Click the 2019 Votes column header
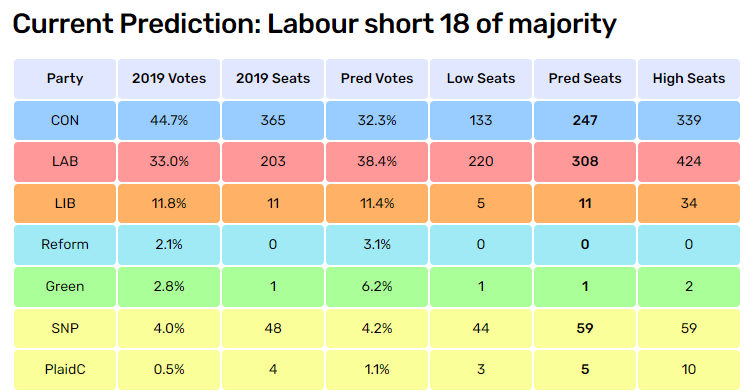Viewport: 752px width, 392px height. tap(169, 79)
